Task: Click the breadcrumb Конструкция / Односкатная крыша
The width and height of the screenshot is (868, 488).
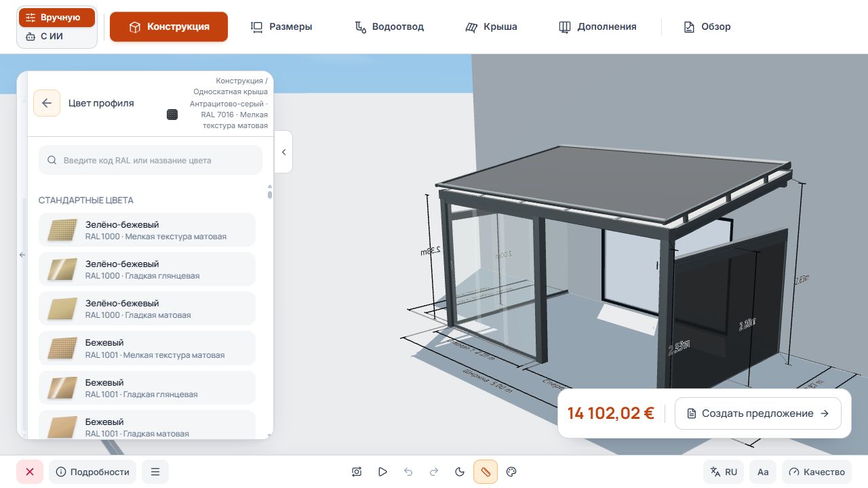Action: [x=231, y=86]
